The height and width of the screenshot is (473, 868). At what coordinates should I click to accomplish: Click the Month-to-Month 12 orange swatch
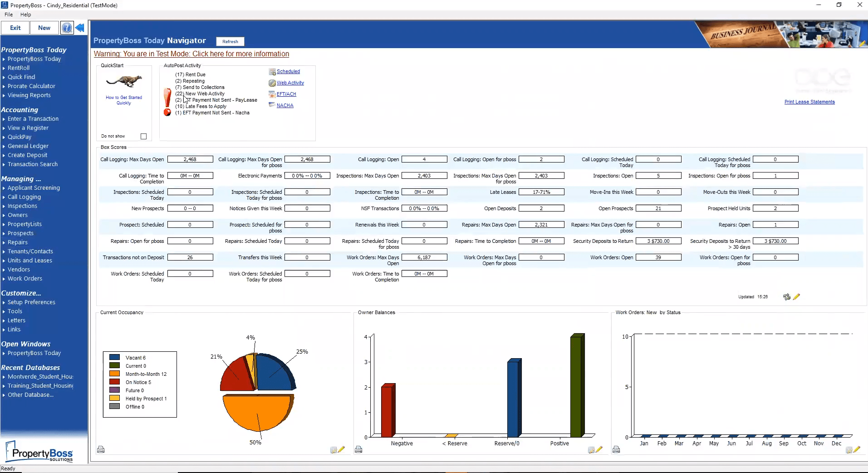(x=114, y=374)
